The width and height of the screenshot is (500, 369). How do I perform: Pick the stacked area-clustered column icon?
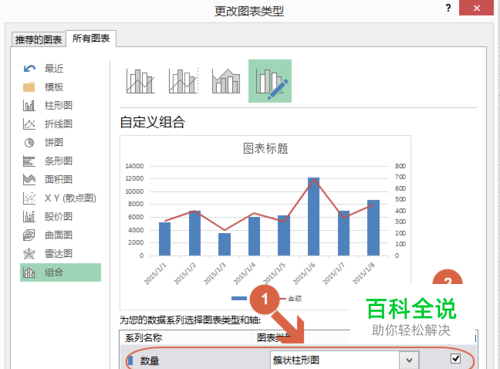coord(226,81)
